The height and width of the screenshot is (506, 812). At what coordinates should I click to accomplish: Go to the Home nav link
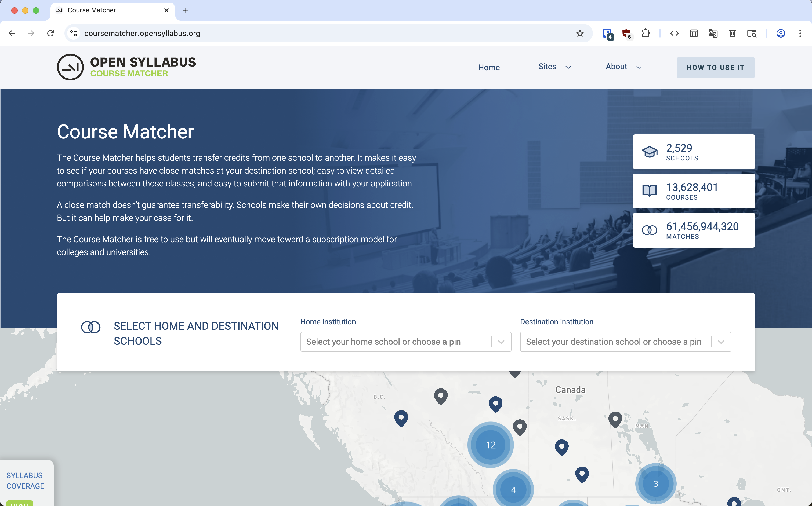click(x=489, y=67)
